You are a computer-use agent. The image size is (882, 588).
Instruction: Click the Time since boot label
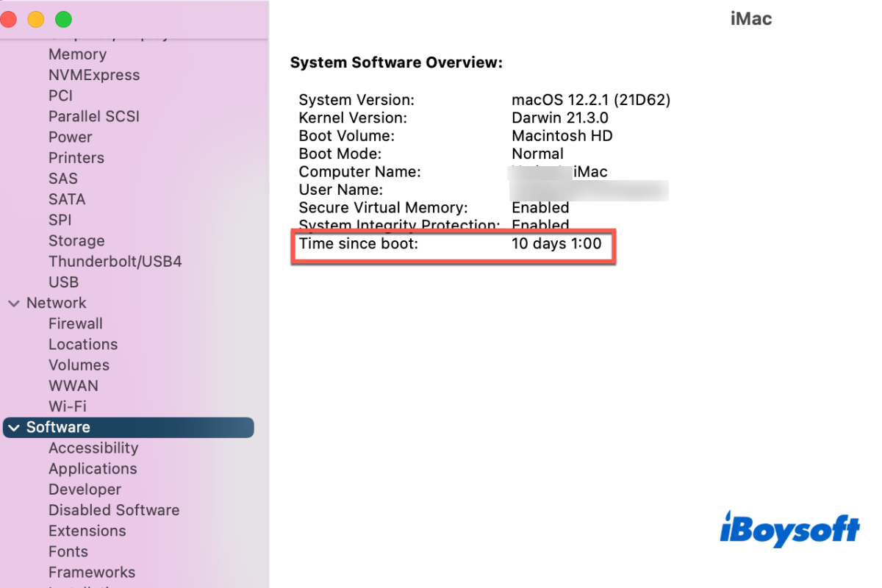click(x=358, y=243)
